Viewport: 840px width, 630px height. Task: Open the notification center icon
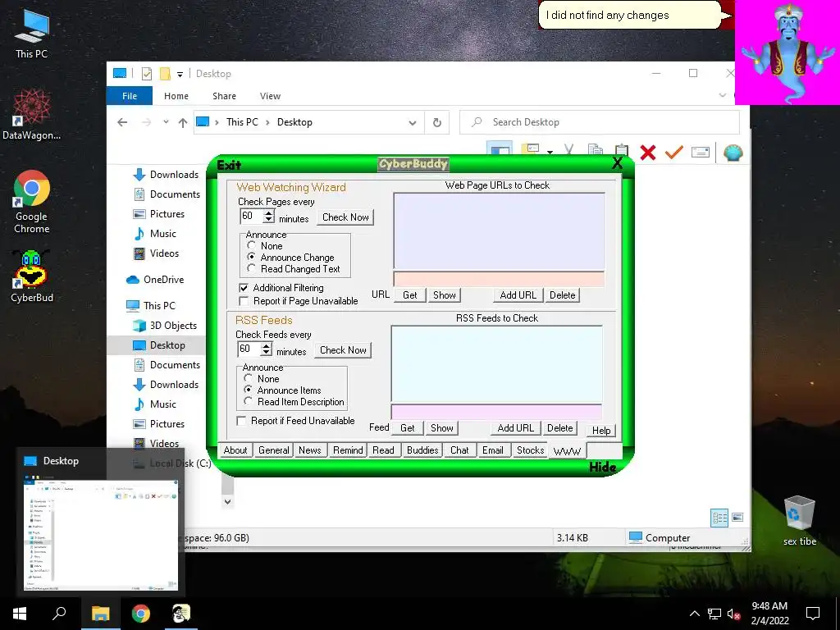813,614
